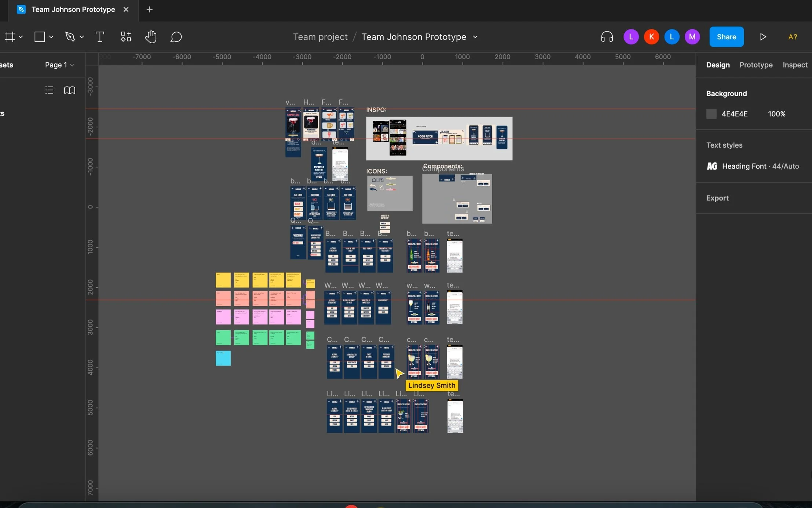This screenshot has height=508, width=812.
Task: Open the team library book icon
Action: click(x=70, y=90)
